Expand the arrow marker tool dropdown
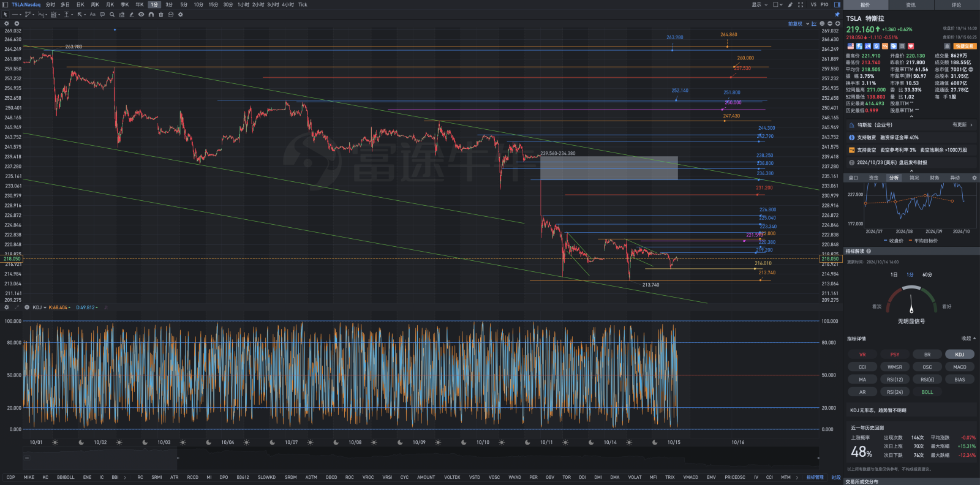 tap(85, 14)
